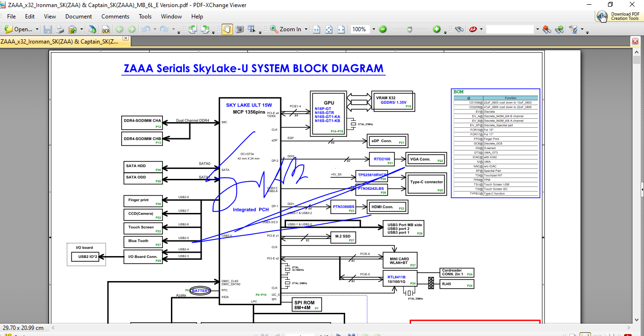Select the Hand tool

coord(227,29)
